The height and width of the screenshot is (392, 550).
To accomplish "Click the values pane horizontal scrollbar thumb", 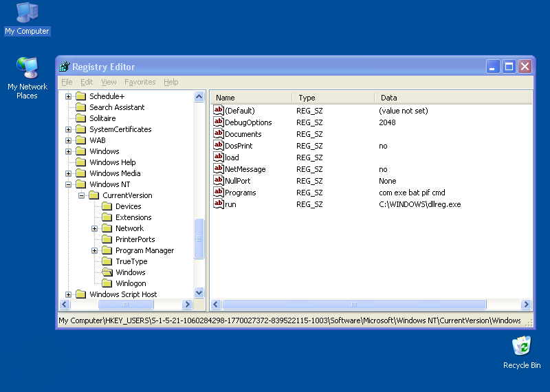I will (x=354, y=304).
